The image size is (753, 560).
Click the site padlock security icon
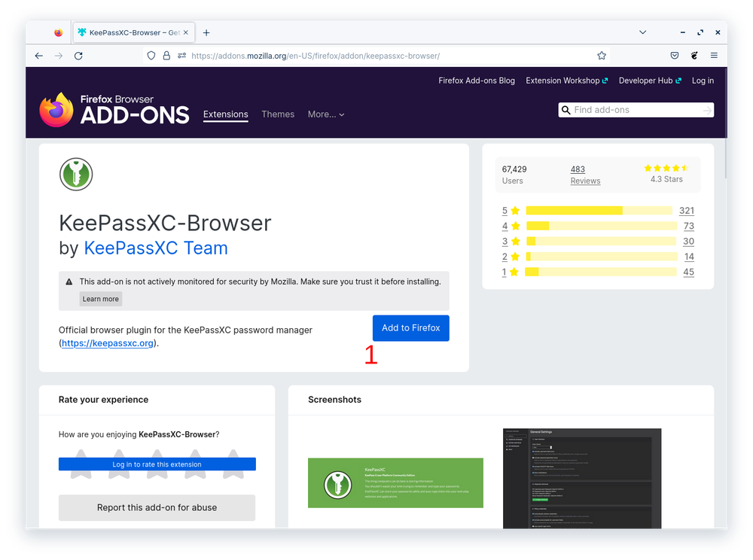(166, 56)
